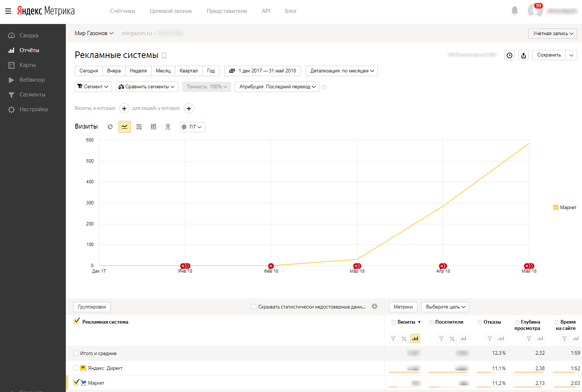
Task: Select the Неделя period tab
Action: [138, 71]
